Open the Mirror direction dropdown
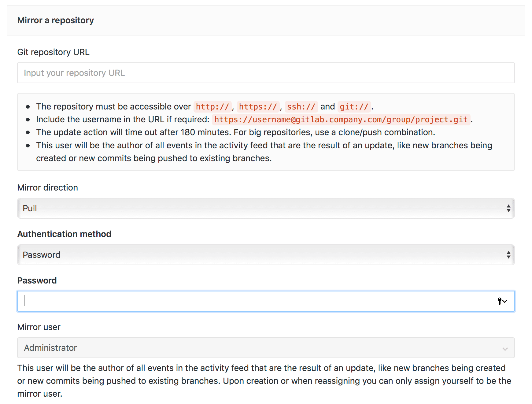Image resolution: width=532 pixels, height=404 pixels. point(265,208)
